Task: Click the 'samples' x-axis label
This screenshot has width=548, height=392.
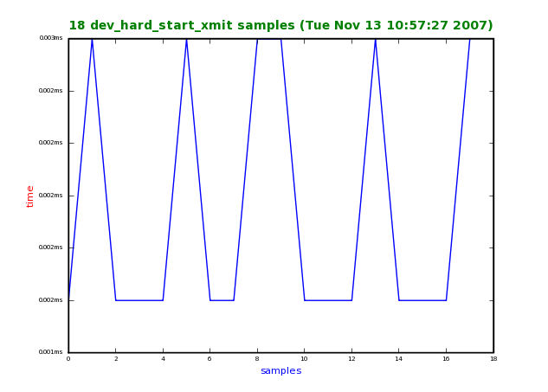Action: pyautogui.click(x=281, y=370)
